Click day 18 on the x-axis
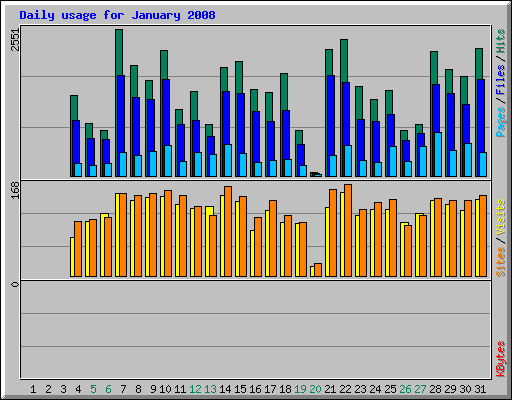This screenshot has width=512, height=400. pyautogui.click(x=285, y=389)
